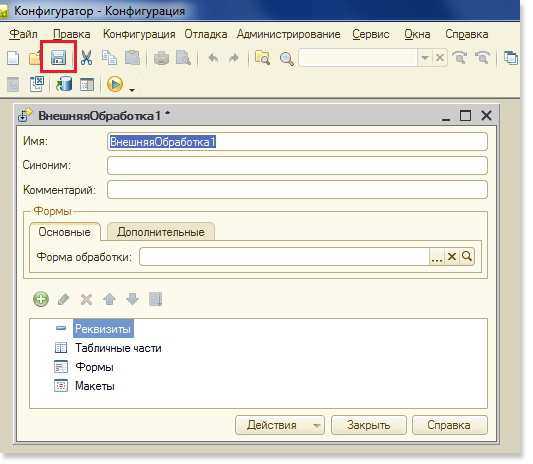Open the Администрирование menu
Screen dimensions: 533x464
289,34
